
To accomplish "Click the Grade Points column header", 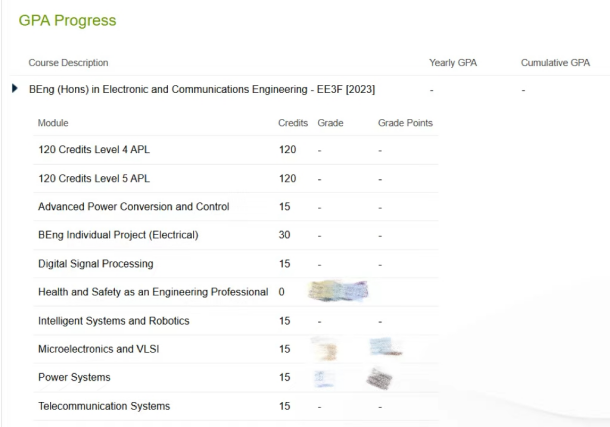I will pyautogui.click(x=405, y=122).
